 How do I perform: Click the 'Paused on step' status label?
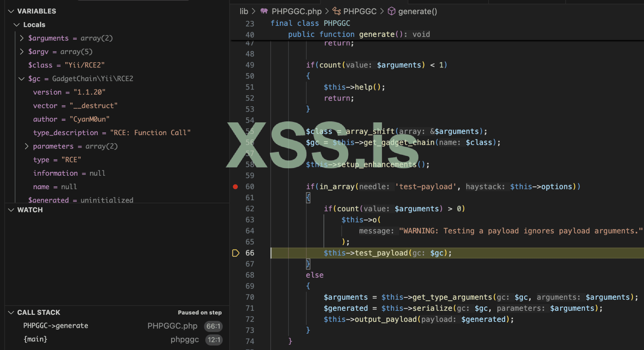[200, 312]
